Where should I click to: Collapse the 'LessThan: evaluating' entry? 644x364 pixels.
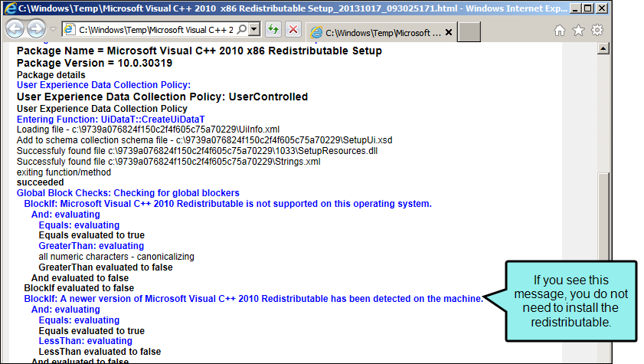click(86, 341)
